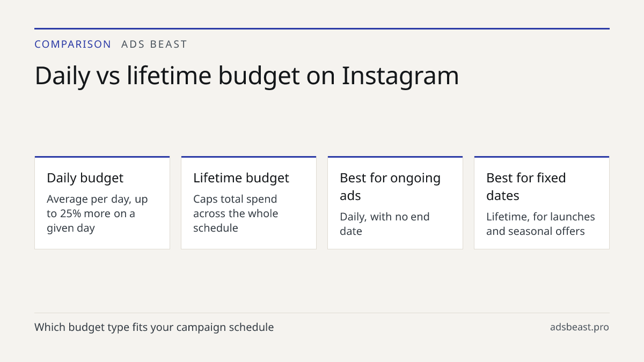Click 'Lifetime, for launches and seasonal offers' text
Screen dimensions: 644x362
pos(540,224)
